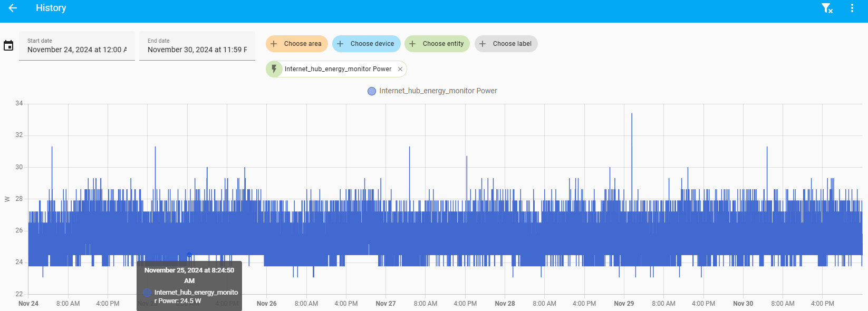This screenshot has height=311, width=868.
Task: Click the clear filters funnel icon
Action: point(827,8)
